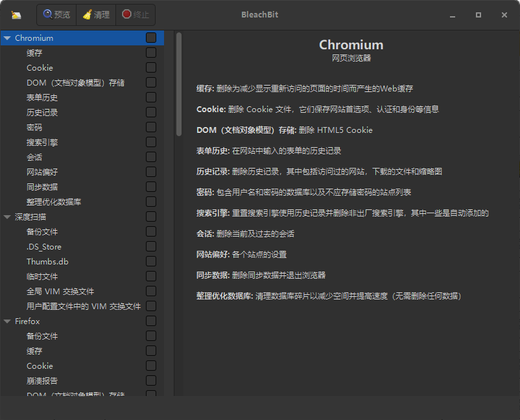The image size is (520, 420).
Task: Enable the 深度扫描 group checkbox
Action: click(x=151, y=217)
